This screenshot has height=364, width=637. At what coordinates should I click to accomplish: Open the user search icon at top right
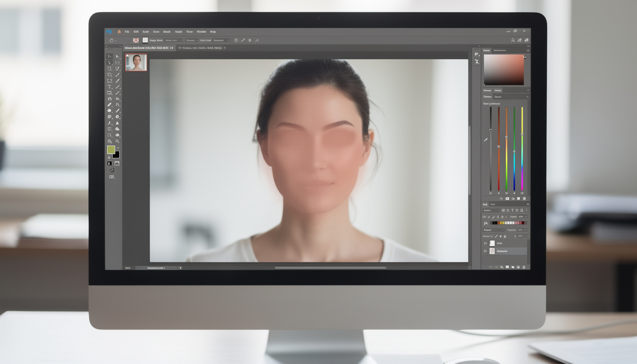tap(513, 40)
